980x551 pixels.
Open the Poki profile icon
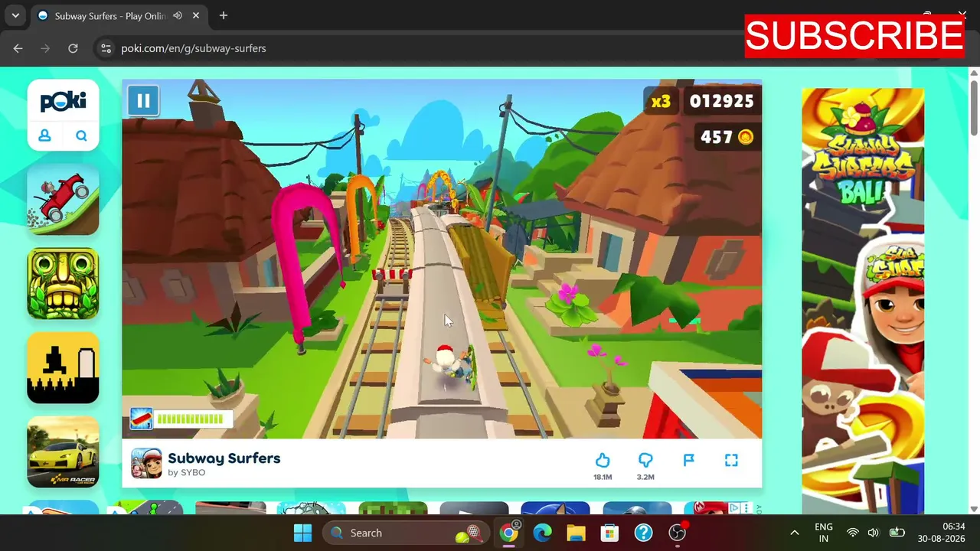click(44, 135)
